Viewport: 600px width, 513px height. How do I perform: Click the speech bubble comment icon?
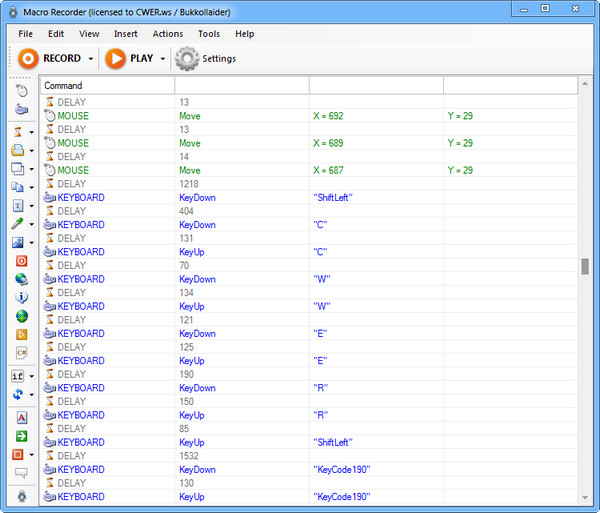pyautogui.click(x=21, y=473)
